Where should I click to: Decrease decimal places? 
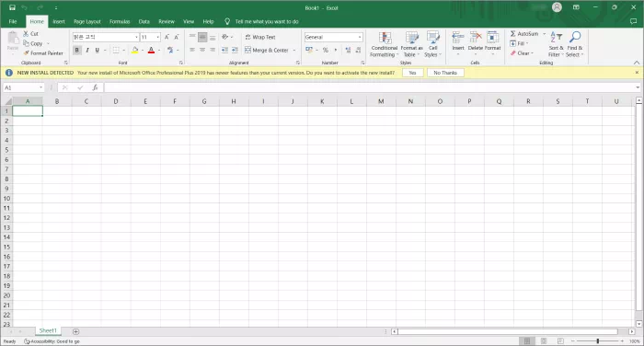pyautogui.click(x=358, y=50)
